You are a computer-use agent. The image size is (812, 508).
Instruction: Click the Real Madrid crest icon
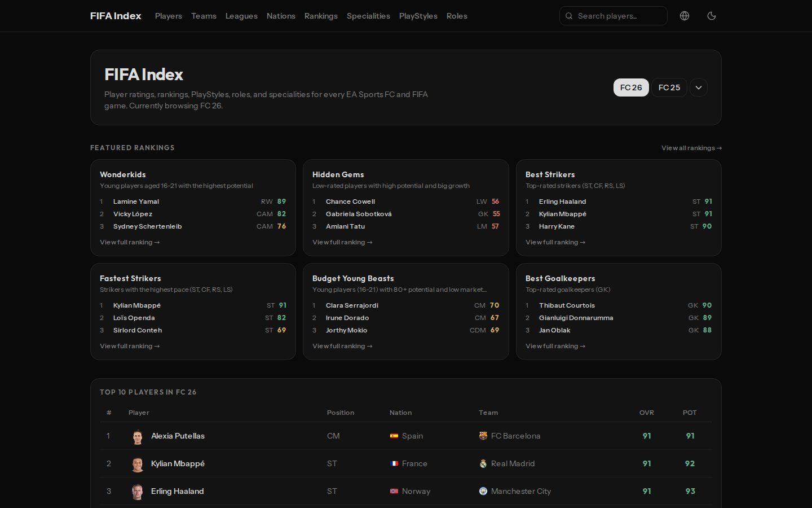pos(483,463)
